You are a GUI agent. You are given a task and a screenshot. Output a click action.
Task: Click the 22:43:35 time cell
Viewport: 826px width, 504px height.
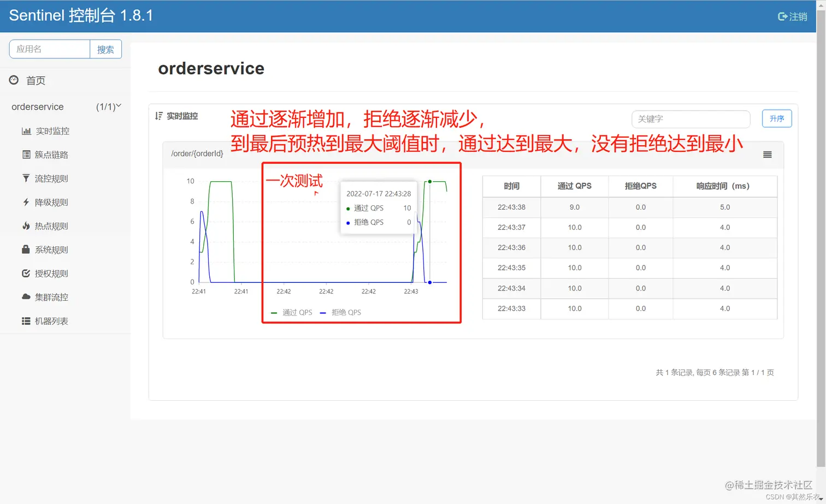[511, 268]
